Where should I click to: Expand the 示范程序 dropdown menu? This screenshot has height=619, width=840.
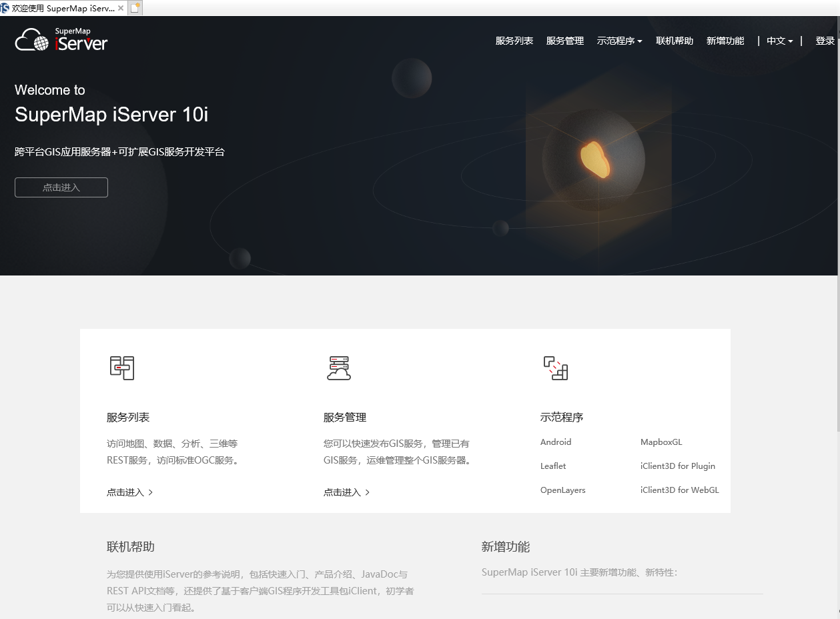[619, 41]
